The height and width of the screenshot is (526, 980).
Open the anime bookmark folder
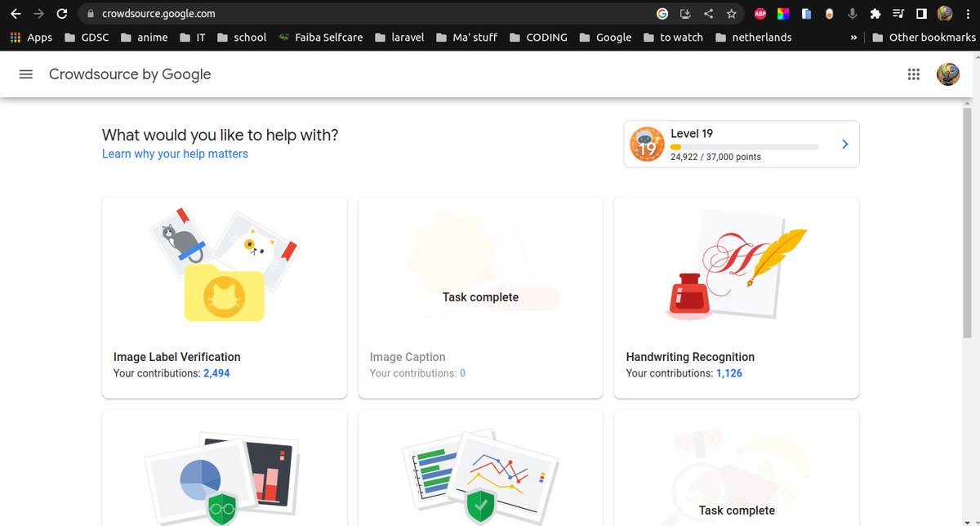click(144, 38)
